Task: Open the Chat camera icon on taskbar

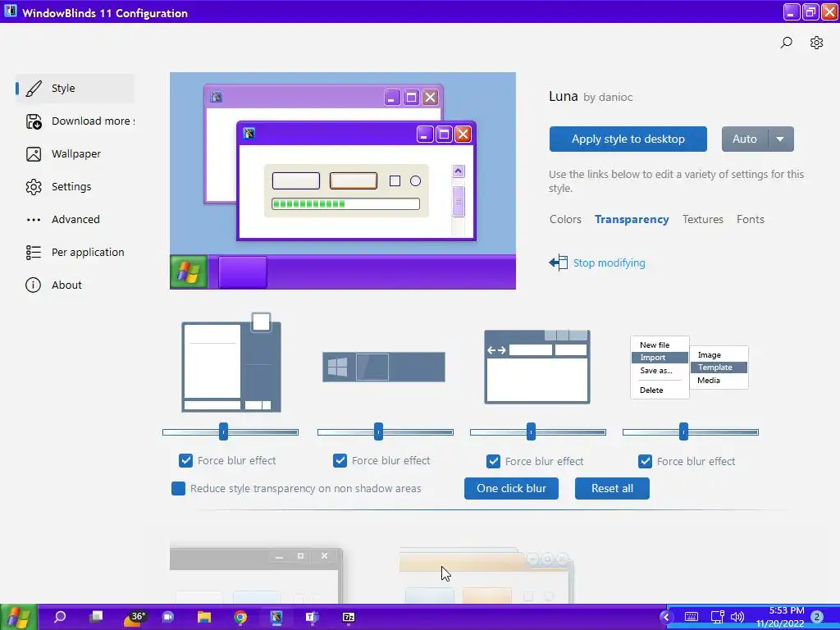Action: tap(168, 617)
